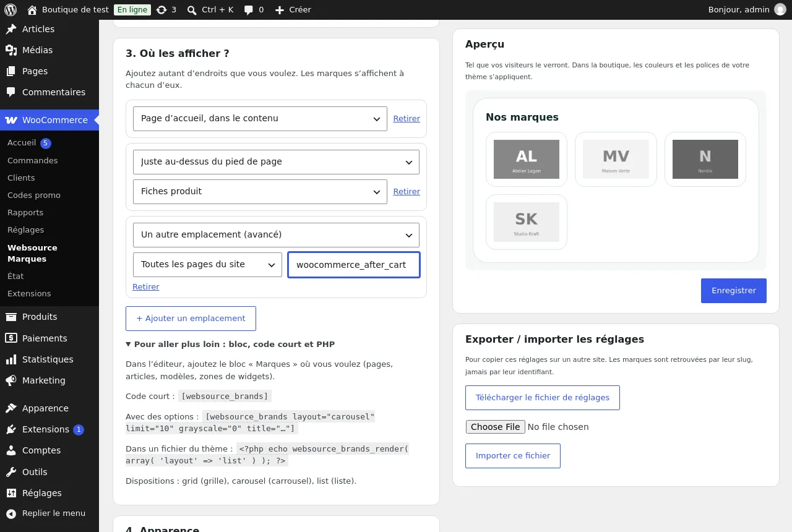Viewport: 792px width, 532px height.
Task: Open the admin user avatar
Action: (x=780, y=10)
